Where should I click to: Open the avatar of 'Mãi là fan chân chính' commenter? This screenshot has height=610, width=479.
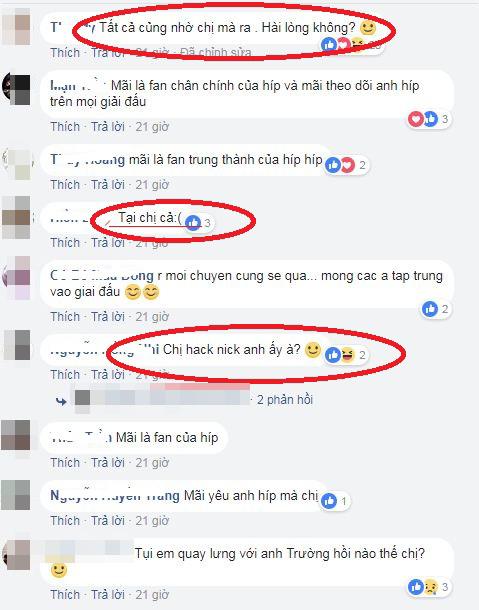pos(16,89)
